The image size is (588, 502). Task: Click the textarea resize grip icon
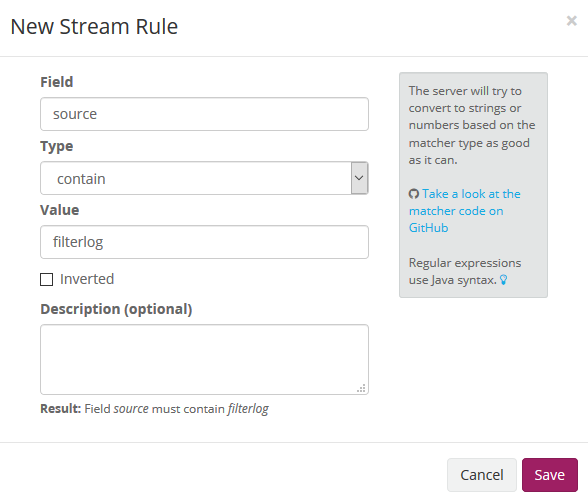tap(361, 388)
